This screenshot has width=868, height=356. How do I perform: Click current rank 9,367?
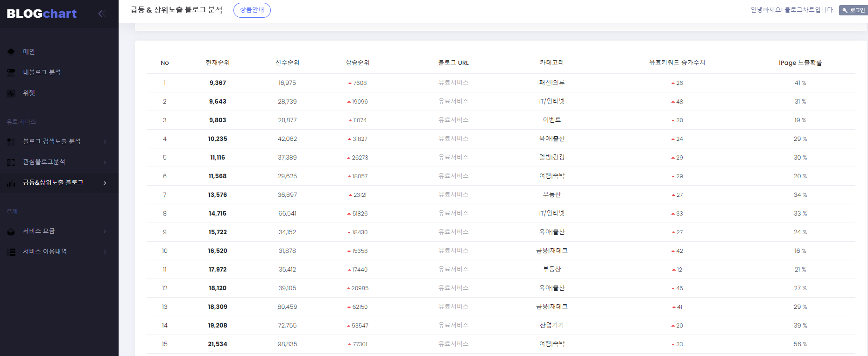pos(218,83)
